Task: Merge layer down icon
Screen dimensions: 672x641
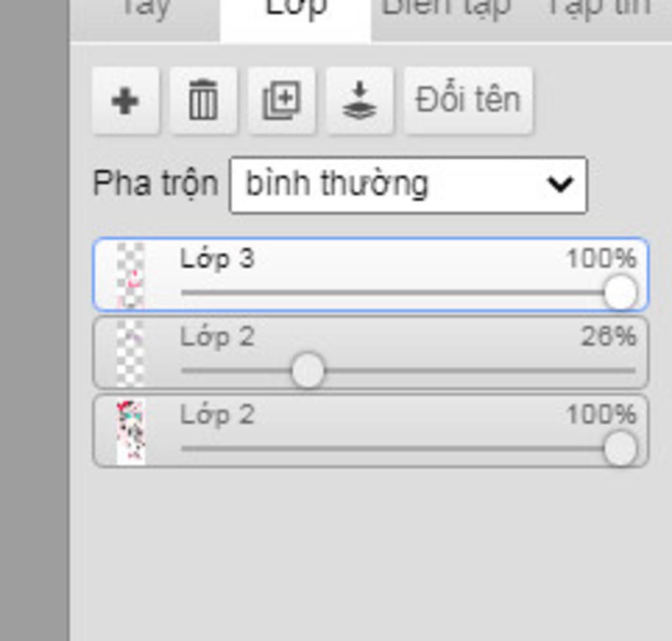Action: (x=360, y=100)
